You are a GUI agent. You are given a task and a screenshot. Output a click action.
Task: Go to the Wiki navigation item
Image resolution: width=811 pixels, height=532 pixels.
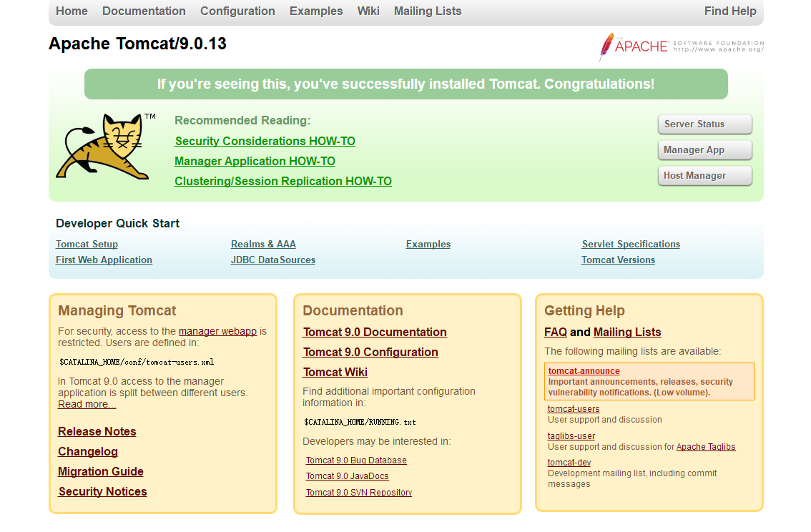point(368,11)
